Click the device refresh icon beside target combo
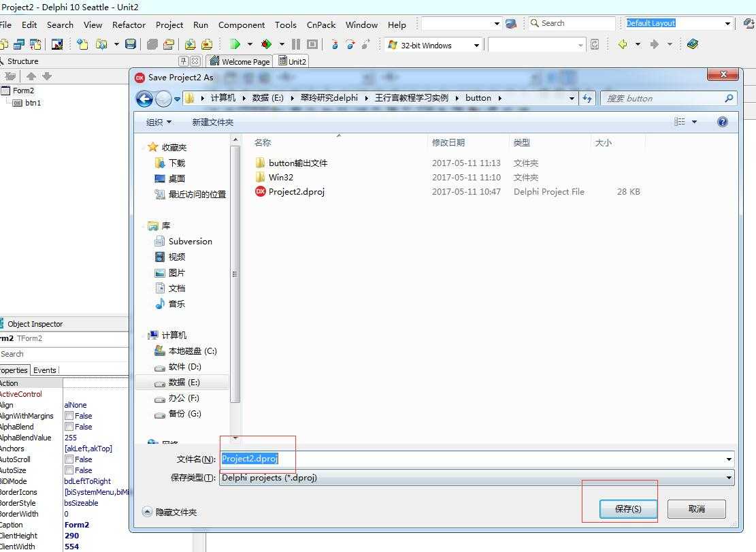This screenshot has height=552, width=756. (x=595, y=44)
